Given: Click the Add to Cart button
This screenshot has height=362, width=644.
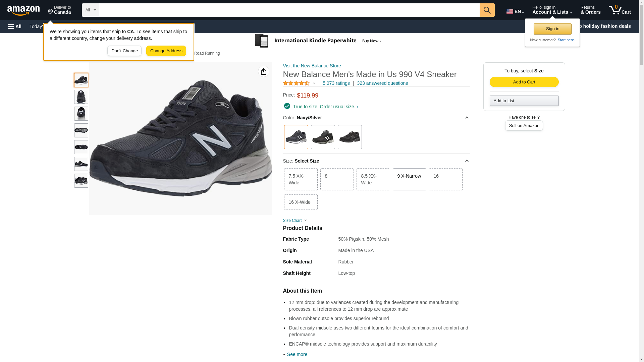Looking at the screenshot, I should tap(524, 82).
